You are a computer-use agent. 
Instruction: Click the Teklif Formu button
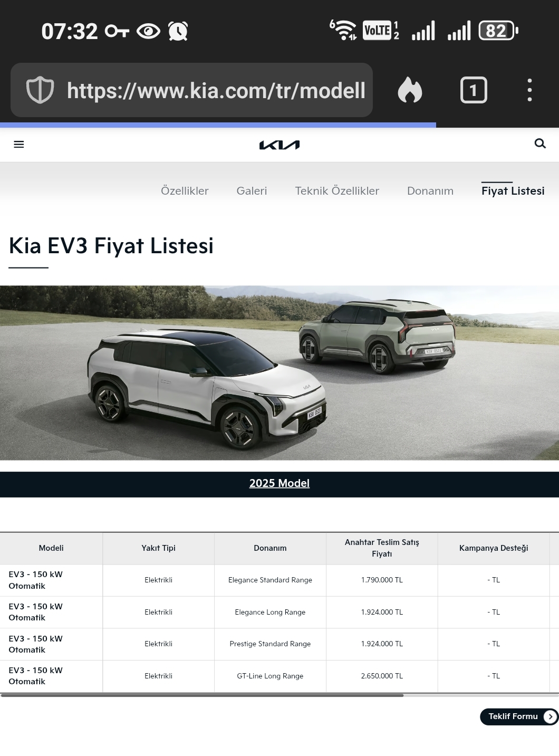coord(519,716)
